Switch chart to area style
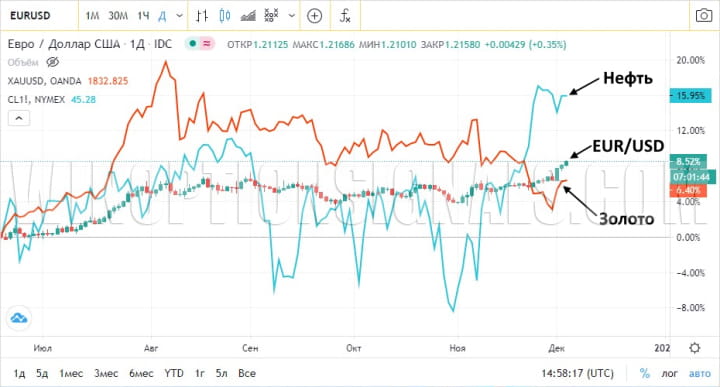 [x=248, y=16]
